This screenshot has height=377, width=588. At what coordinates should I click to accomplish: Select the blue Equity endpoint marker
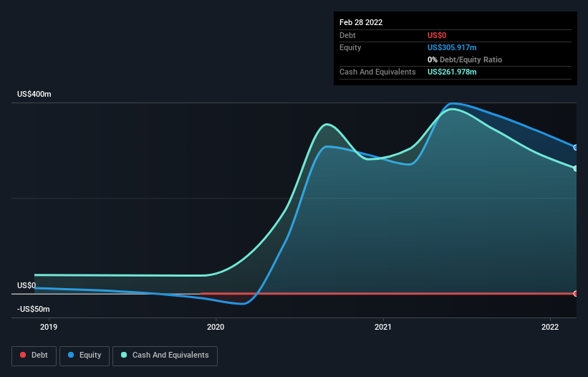tap(576, 148)
